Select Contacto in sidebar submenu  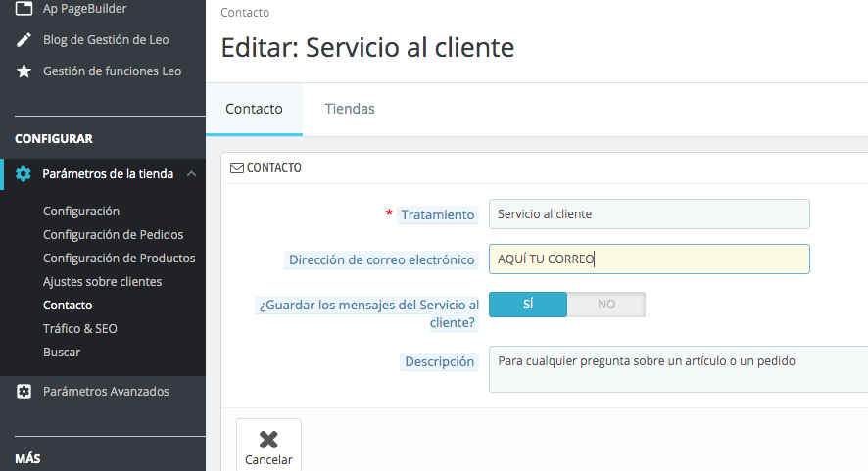(x=68, y=305)
